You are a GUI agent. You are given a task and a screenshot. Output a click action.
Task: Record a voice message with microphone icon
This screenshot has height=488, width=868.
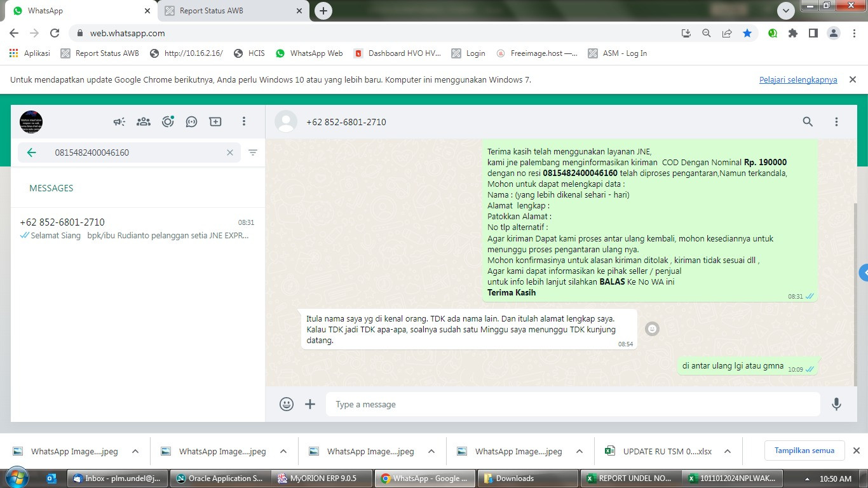(x=836, y=404)
